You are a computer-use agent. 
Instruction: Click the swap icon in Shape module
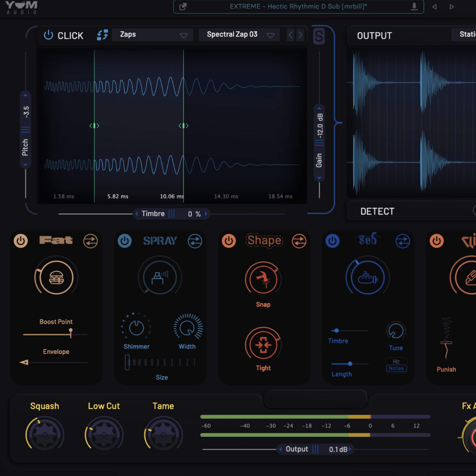(299, 241)
